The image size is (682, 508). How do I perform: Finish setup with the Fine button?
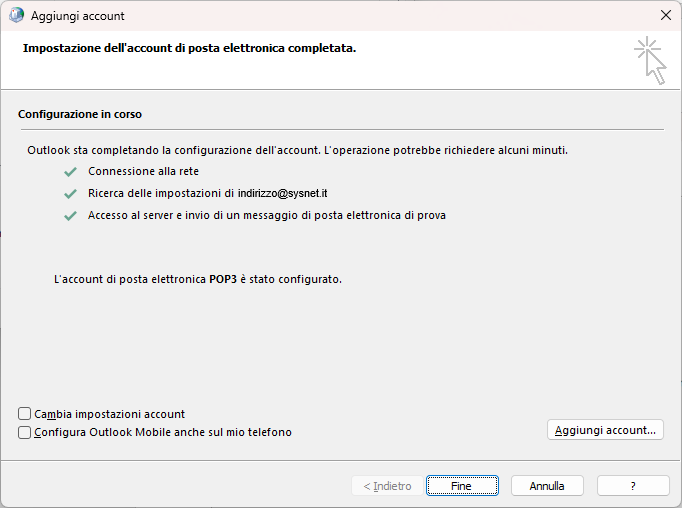(x=462, y=485)
